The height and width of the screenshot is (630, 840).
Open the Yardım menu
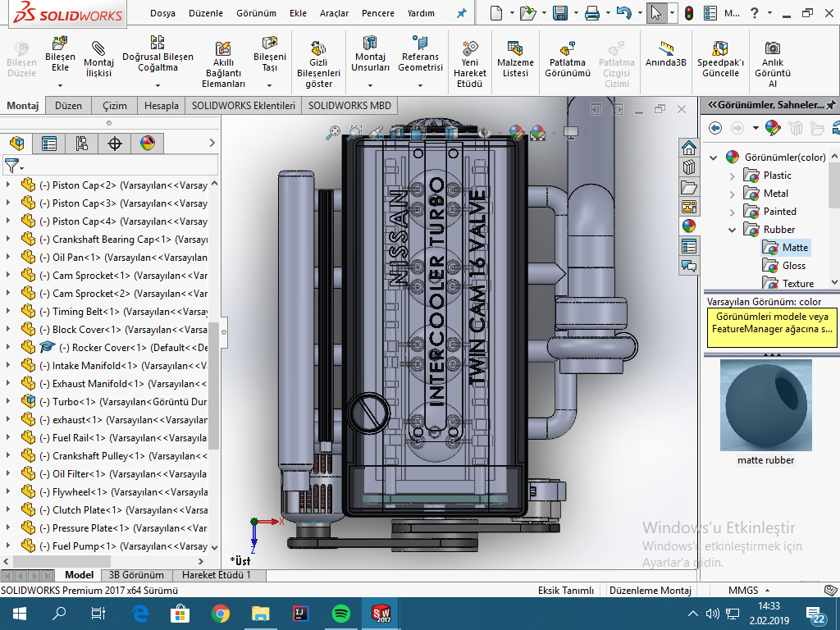click(421, 13)
